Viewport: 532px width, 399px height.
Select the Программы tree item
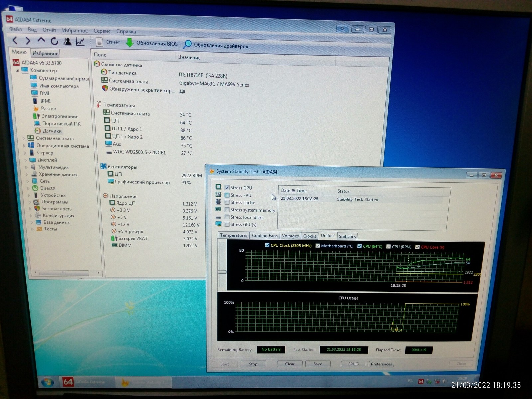51,202
